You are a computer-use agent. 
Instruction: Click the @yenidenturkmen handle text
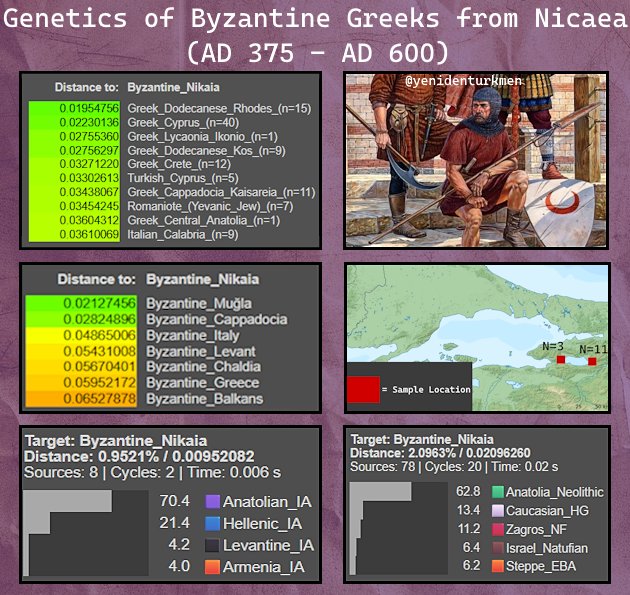tap(464, 81)
